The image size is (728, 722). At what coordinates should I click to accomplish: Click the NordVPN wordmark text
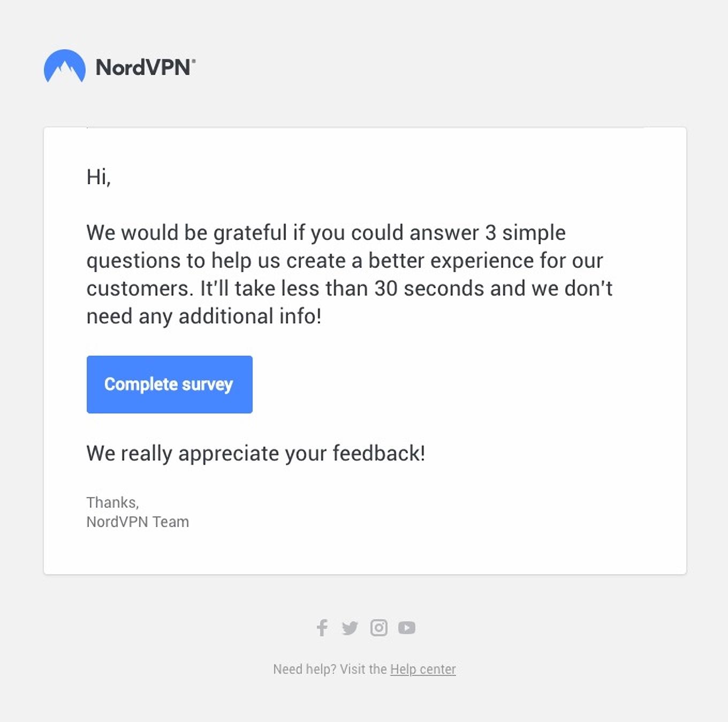145,67
